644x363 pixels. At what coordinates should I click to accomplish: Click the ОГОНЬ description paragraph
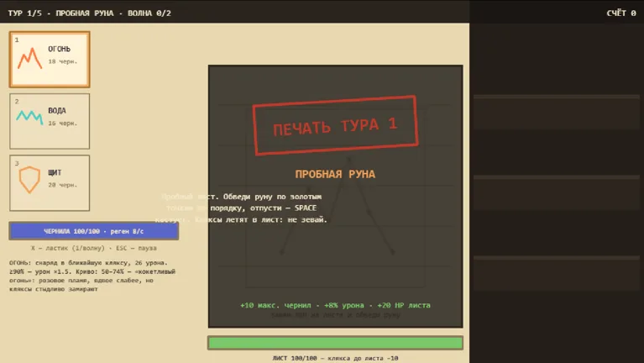coord(92,276)
